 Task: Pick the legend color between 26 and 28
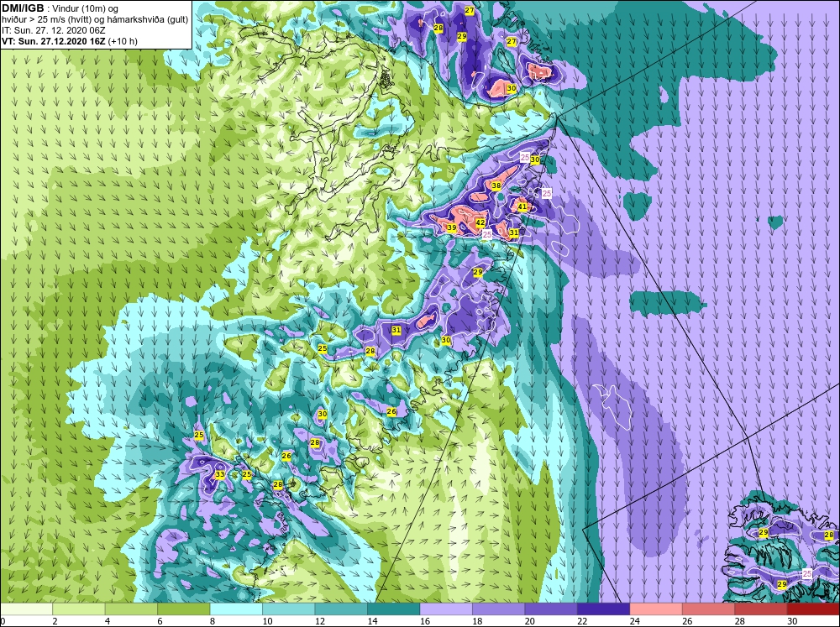point(709,609)
